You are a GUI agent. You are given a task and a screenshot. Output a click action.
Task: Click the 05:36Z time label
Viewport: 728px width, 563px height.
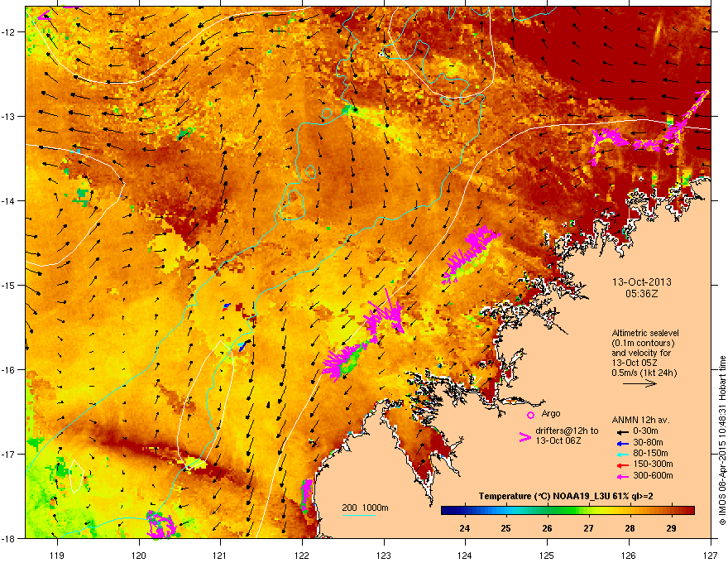[x=642, y=294]
